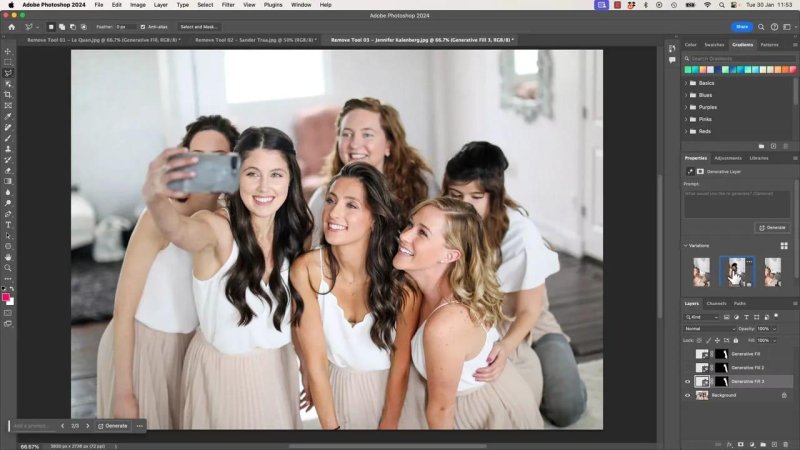The image size is (800, 450).
Task: Expand the Reds gradient folder
Action: click(686, 132)
